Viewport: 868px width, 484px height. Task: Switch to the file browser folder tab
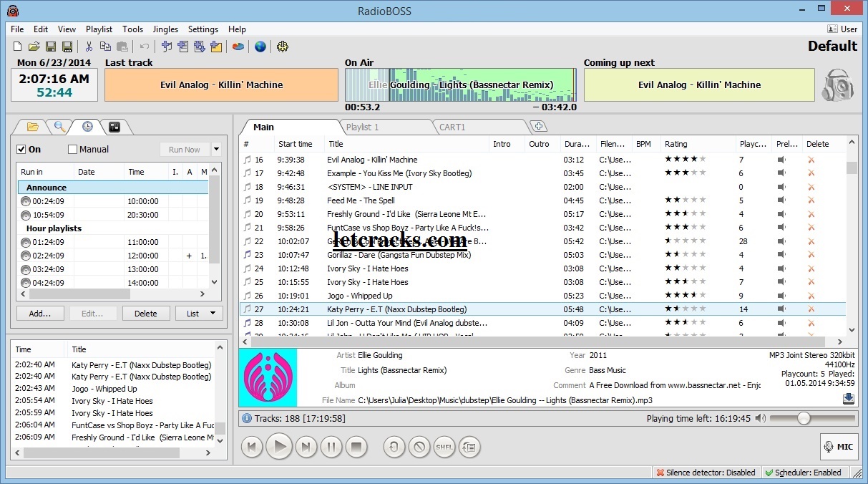[x=33, y=127]
